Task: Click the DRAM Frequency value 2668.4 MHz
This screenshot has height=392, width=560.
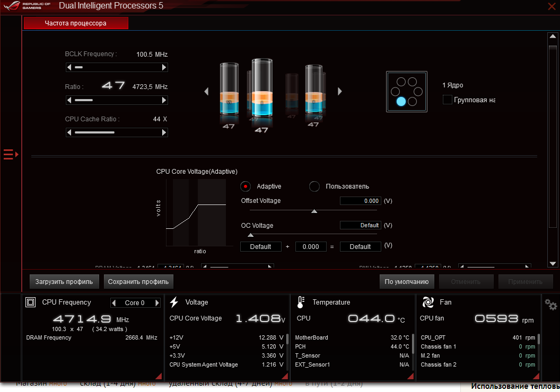Action: point(141,337)
